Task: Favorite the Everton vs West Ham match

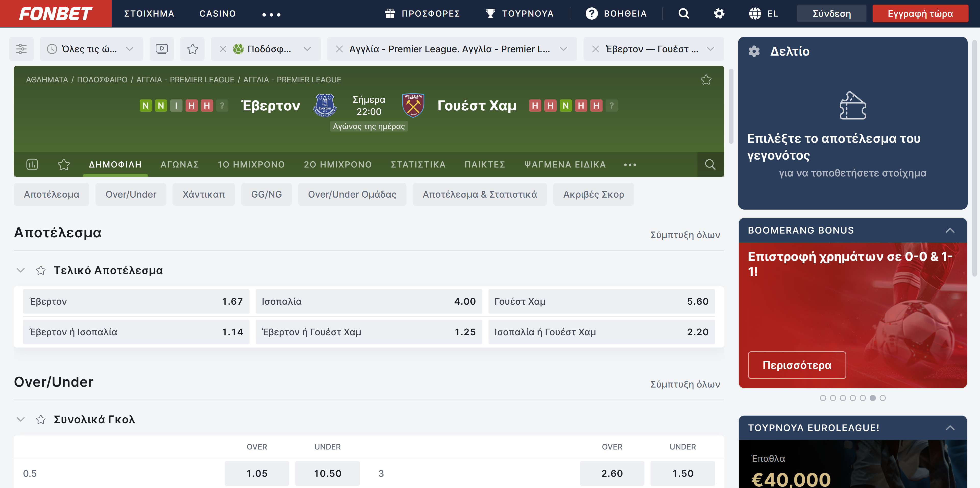Action: 706,80
